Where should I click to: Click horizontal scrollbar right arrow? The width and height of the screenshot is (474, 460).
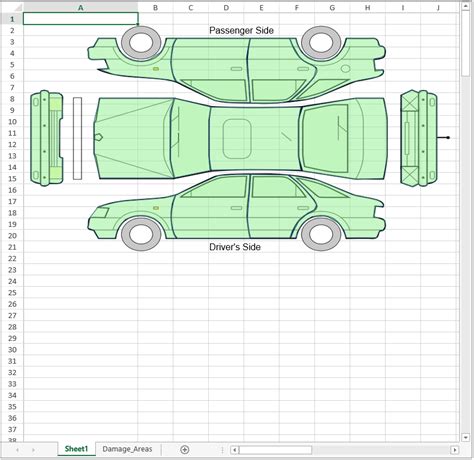click(x=455, y=450)
